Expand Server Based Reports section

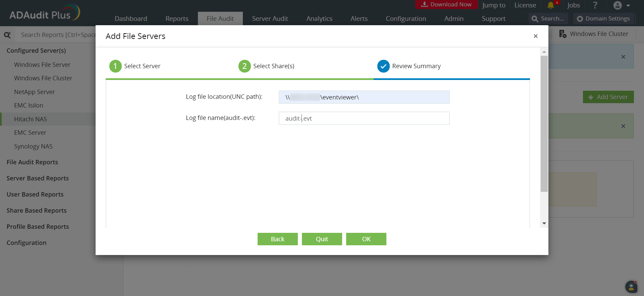point(38,178)
